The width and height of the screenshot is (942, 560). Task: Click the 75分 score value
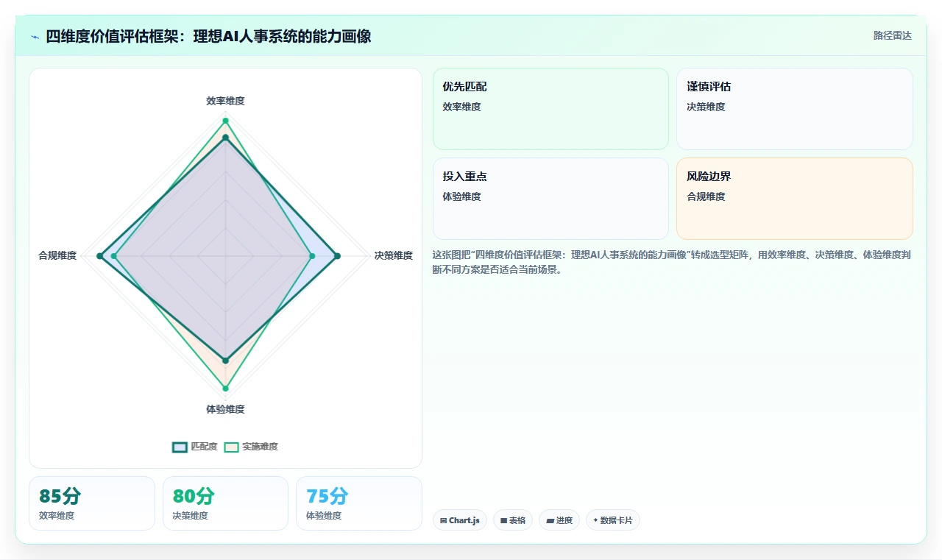click(327, 496)
